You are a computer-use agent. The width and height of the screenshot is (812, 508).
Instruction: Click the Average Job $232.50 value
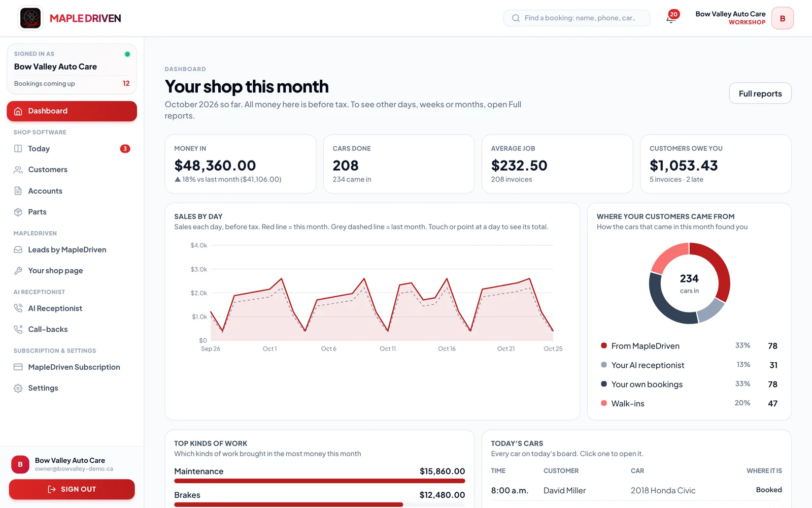point(519,166)
